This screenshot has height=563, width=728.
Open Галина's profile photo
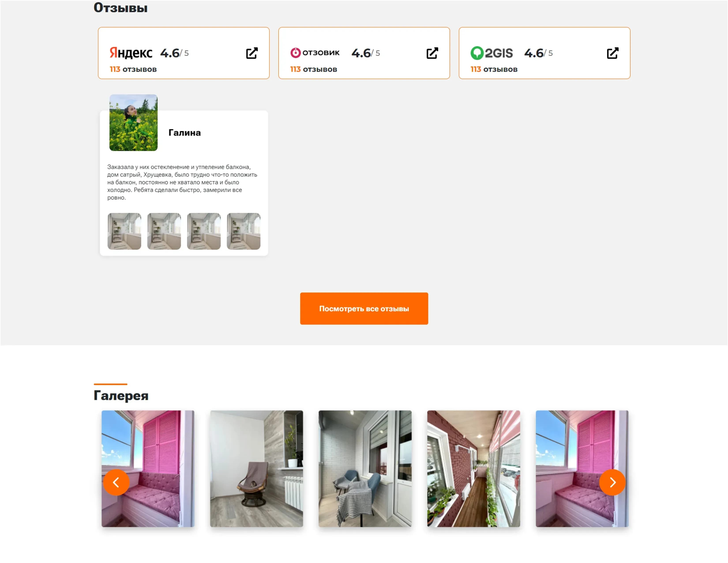pyautogui.click(x=133, y=122)
